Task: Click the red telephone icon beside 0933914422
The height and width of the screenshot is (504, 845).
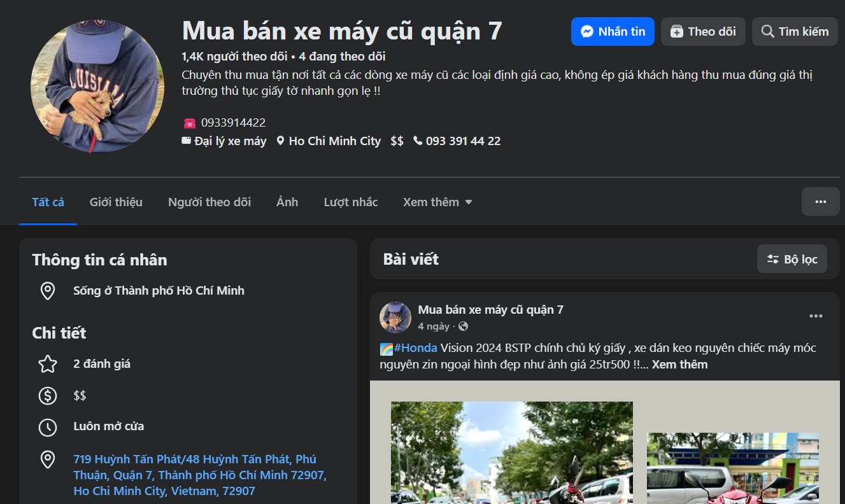Action: 189,123
